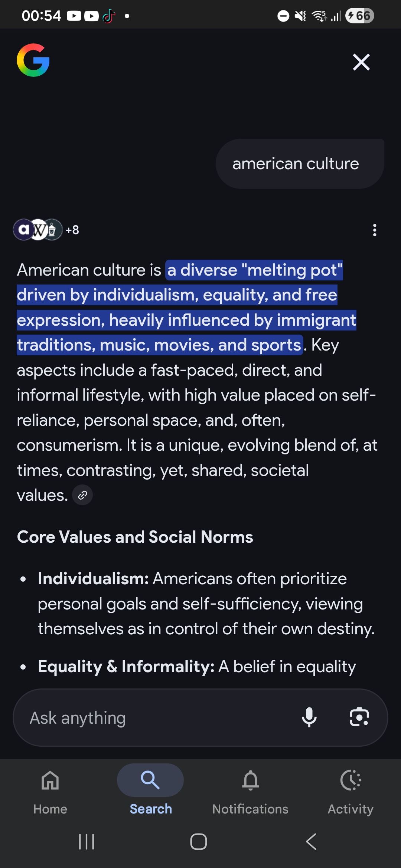Screen dimensions: 401x868
Task: Close the AI search conversation
Action: pos(361,62)
